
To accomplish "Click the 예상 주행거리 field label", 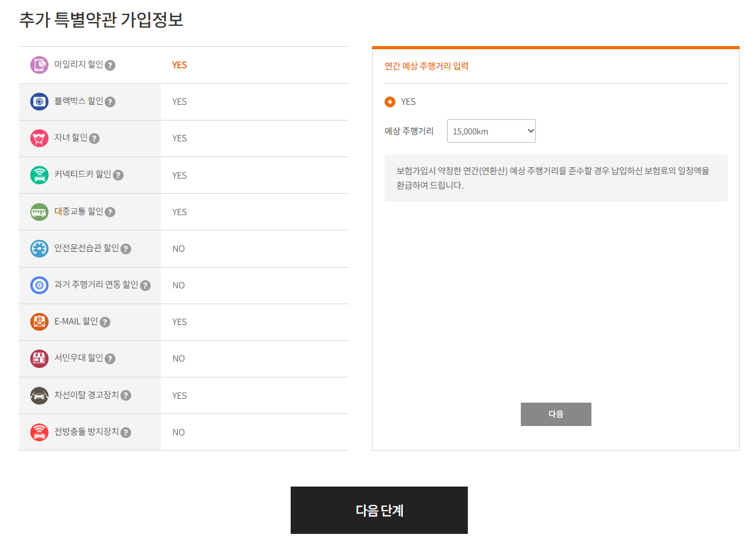I will pos(409,131).
